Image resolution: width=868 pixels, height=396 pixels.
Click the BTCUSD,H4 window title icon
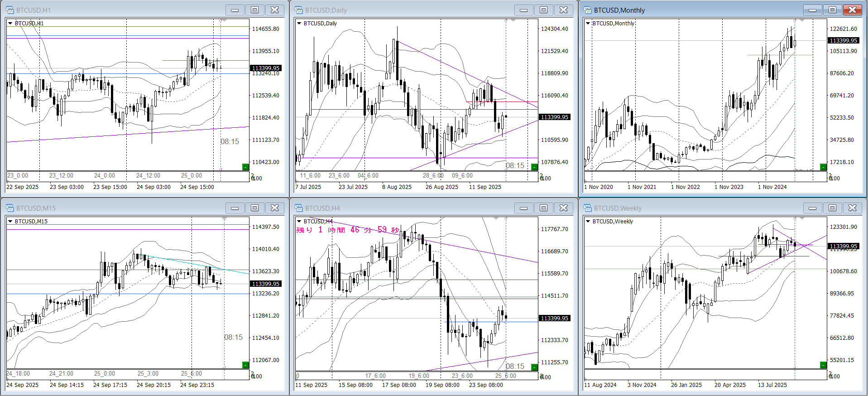[x=299, y=208]
